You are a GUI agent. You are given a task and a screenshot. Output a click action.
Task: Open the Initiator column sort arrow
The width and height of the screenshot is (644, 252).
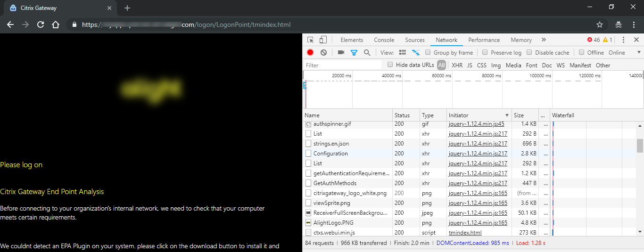point(507,115)
